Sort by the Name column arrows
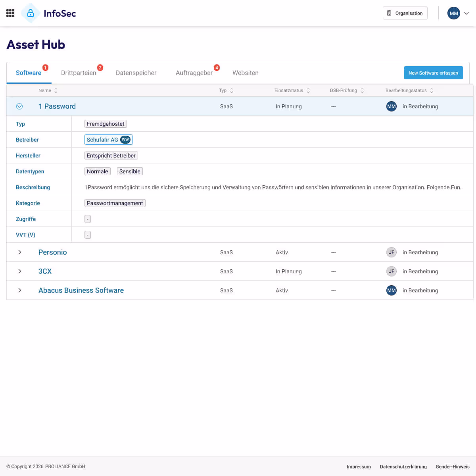This screenshot has height=476, width=476. [x=56, y=90]
